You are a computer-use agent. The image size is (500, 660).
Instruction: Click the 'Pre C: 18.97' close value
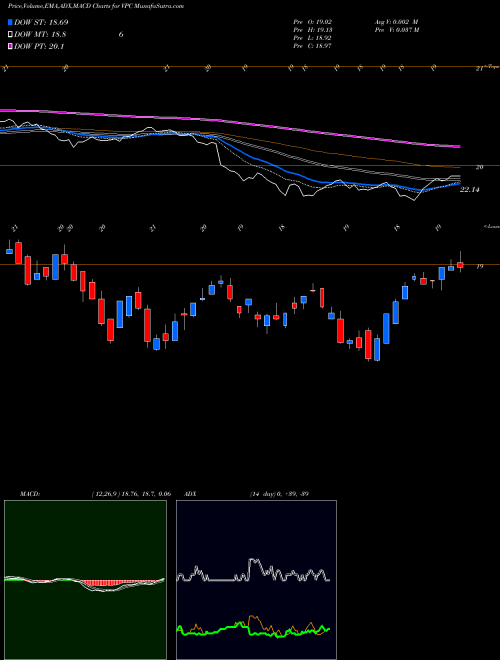pyautogui.click(x=313, y=46)
